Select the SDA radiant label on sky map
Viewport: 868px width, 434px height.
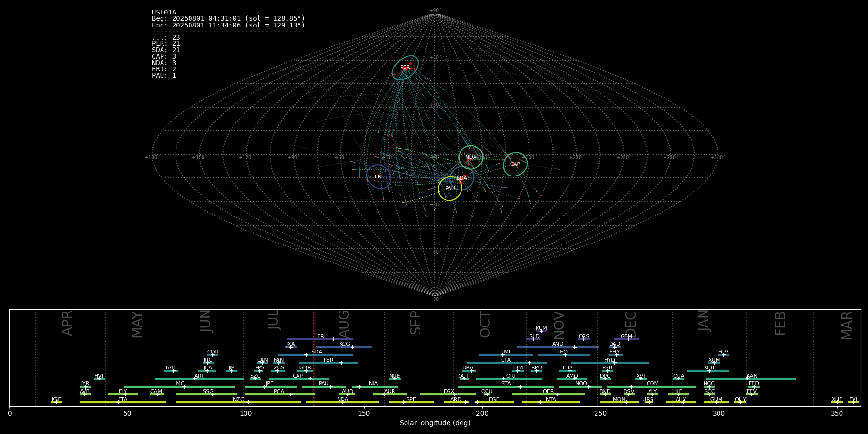point(461,178)
